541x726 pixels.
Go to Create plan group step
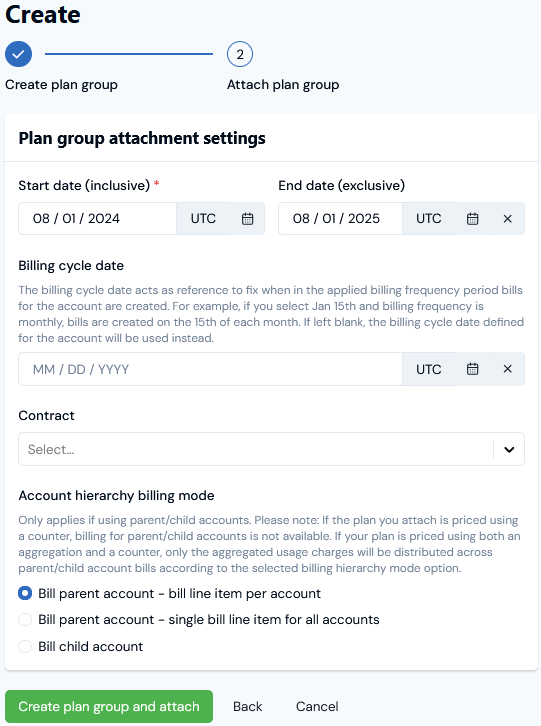tap(61, 85)
